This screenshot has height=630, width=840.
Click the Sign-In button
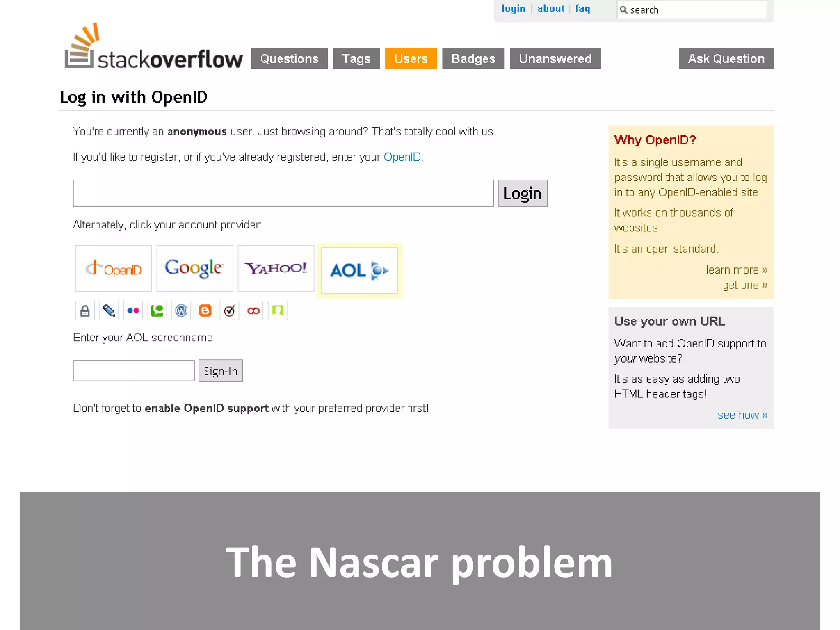[x=221, y=371]
